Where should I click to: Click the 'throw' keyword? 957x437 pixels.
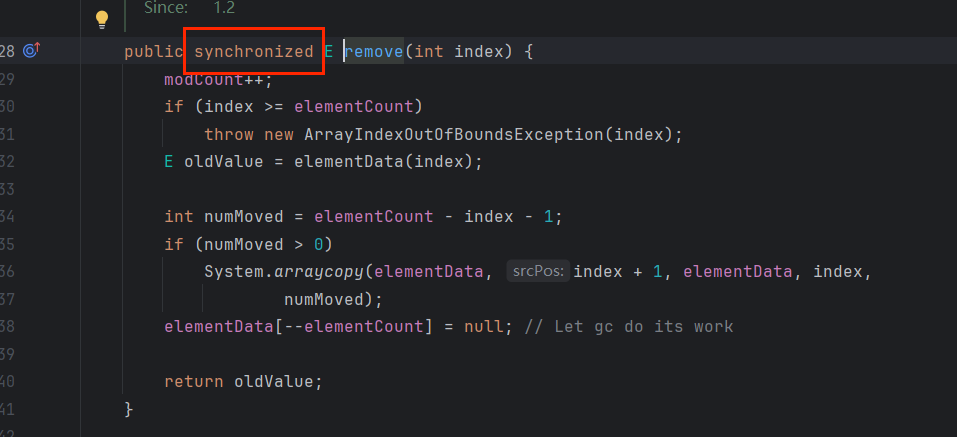point(229,134)
